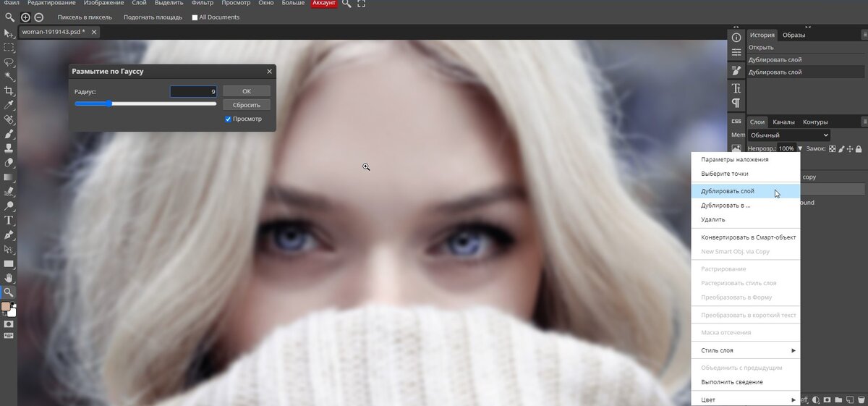Image resolution: width=868 pixels, height=406 pixels.
Task: Open the Brush panel icon
Action: tap(736, 71)
